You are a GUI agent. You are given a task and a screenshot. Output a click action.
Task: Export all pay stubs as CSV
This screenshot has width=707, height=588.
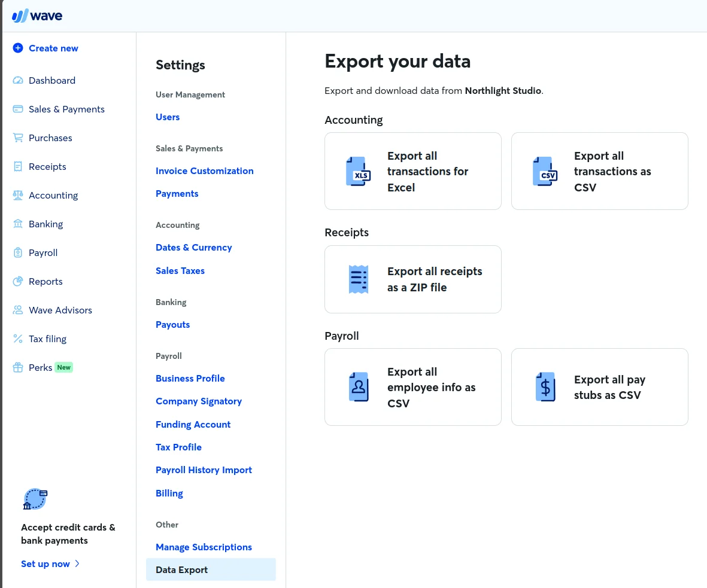point(600,387)
